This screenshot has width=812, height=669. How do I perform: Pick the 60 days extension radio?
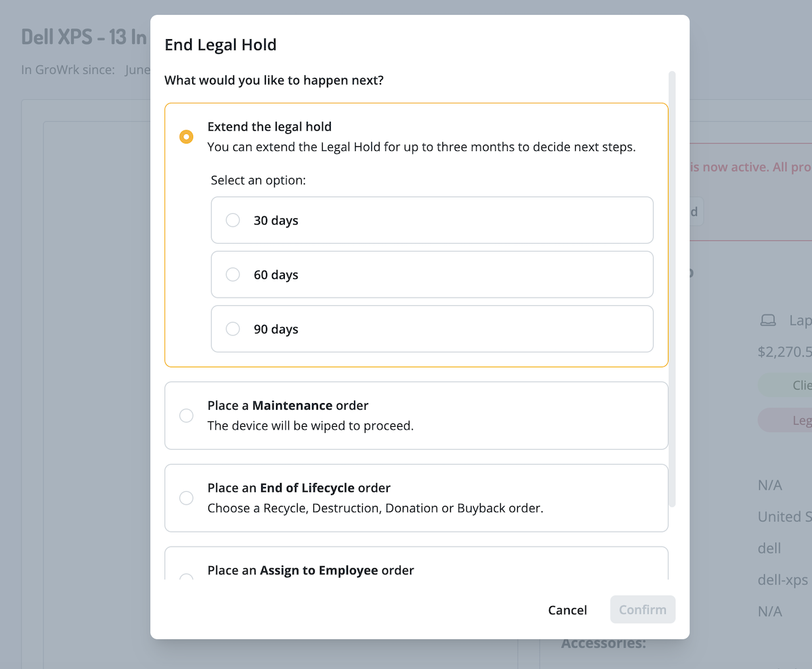coord(233,275)
